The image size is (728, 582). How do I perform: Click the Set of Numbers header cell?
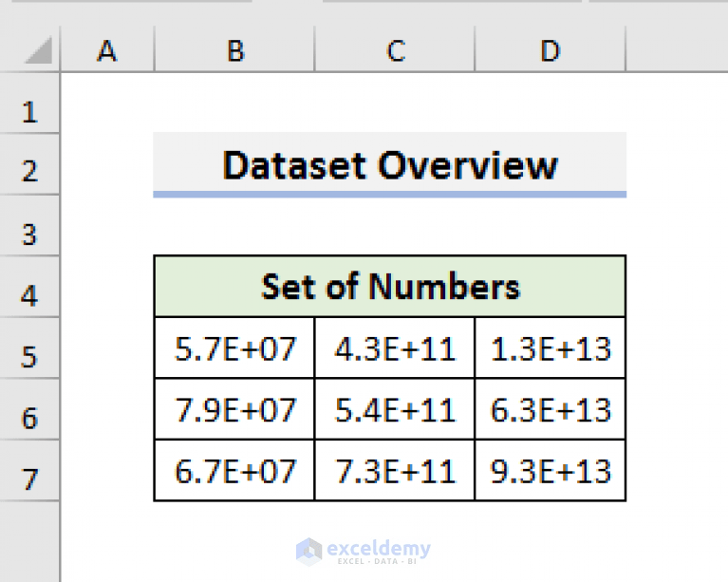(389, 286)
